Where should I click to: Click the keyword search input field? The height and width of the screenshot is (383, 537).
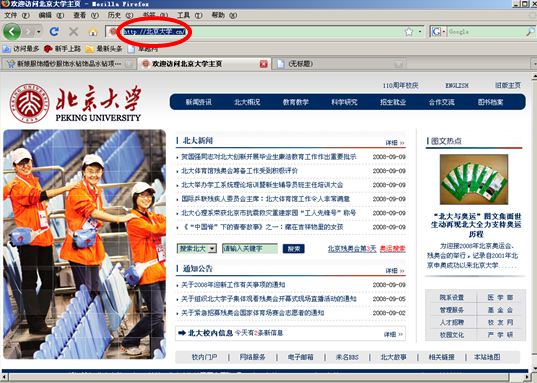tap(250, 248)
